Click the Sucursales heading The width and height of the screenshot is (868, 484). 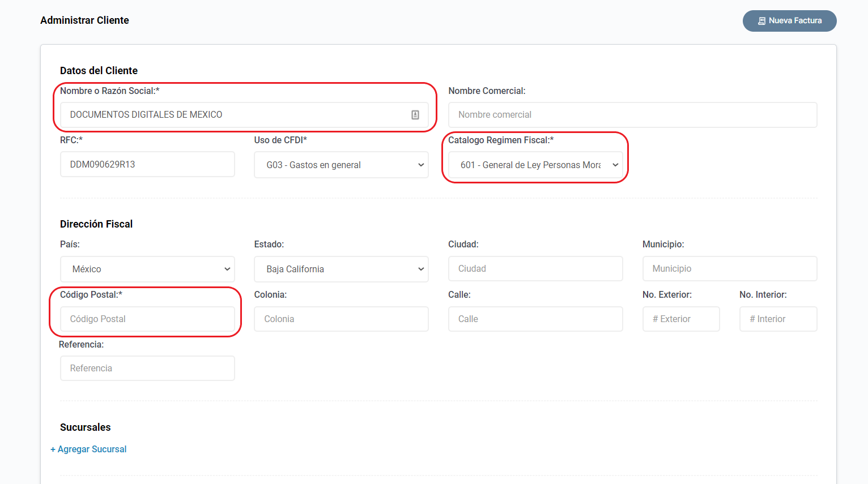(x=85, y=427)
